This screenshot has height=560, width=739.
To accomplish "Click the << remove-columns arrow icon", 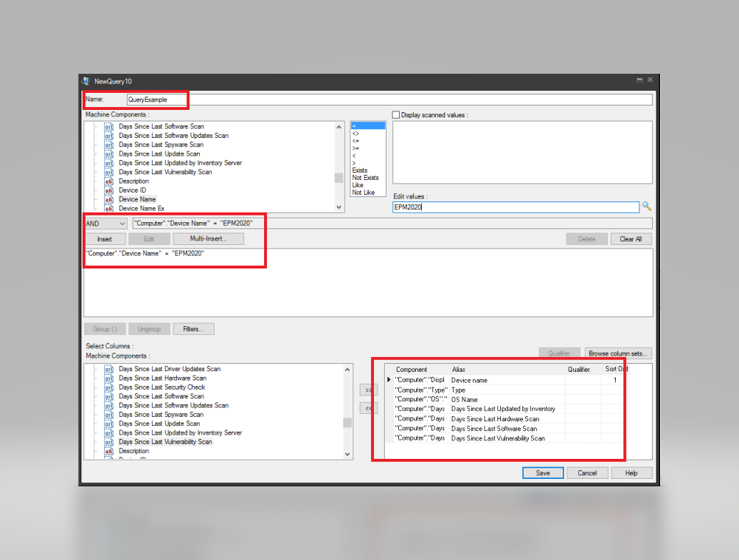I will coord(368,407).
